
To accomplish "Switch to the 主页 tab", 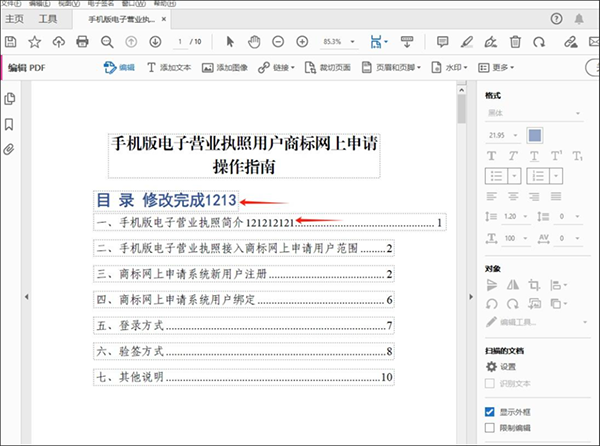I will coord(14,19).
